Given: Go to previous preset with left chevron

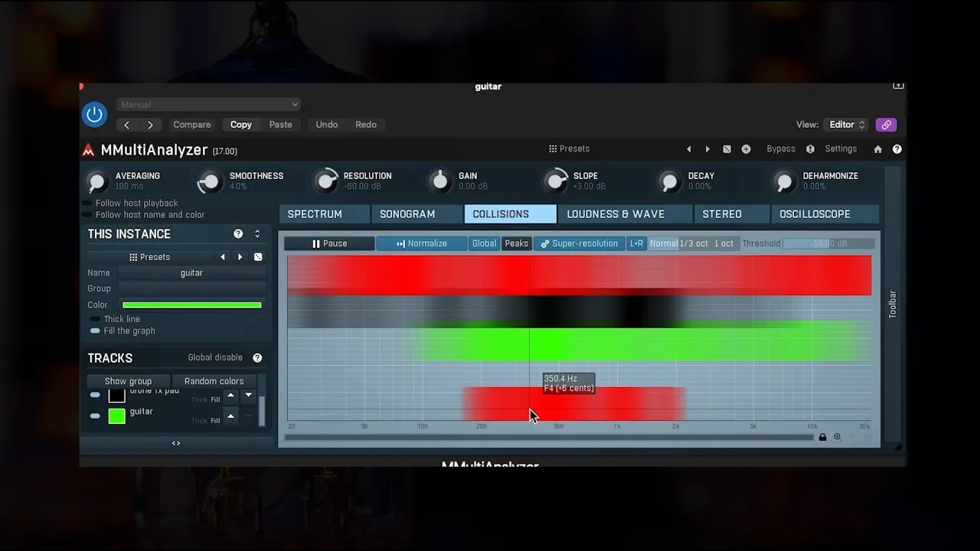Looking at the screenshot, I should [x=127, y=125].
